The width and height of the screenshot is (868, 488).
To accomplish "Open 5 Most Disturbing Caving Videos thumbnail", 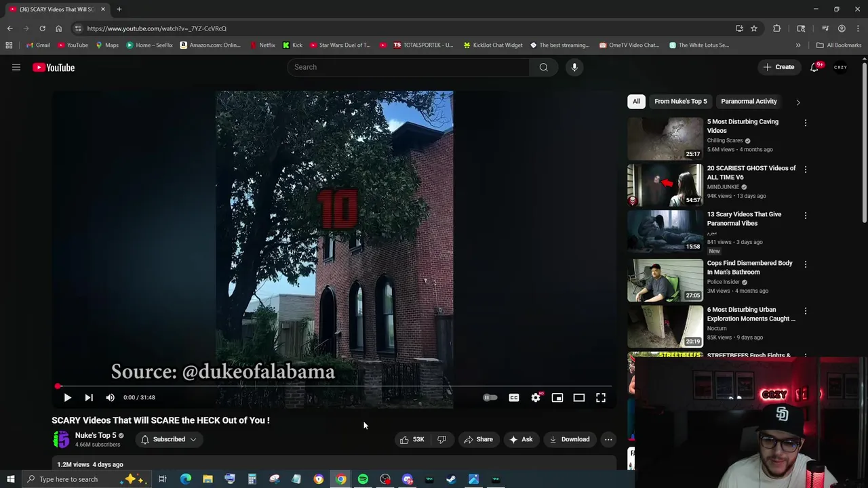I will pyautogui.click(x=665, y=139).
